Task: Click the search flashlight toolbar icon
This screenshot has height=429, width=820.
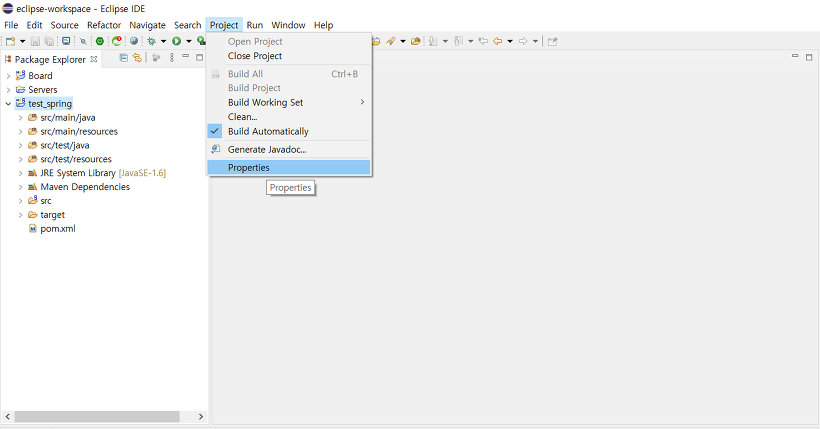Action: coord(391,41)
